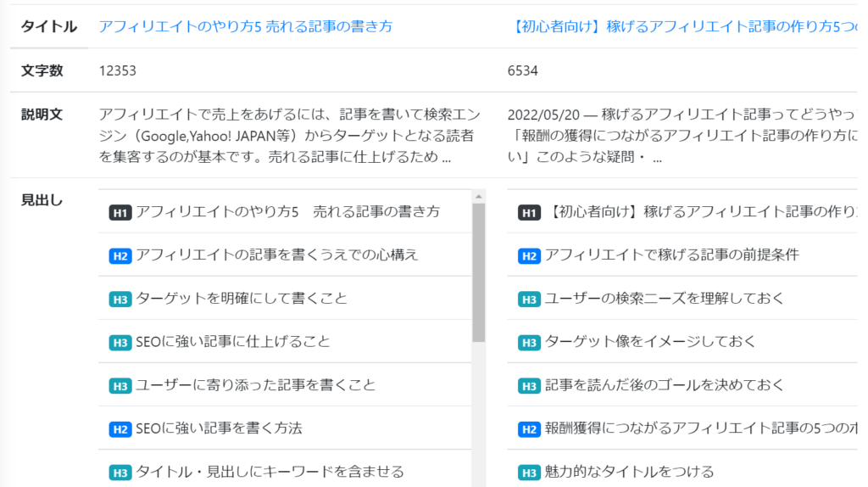Screen dimensions: 868x487
Task: Click the H1 badge beside 'アフィリエイトのやり方5 売れる記事の書き方'
Action: [x=120, y=213]
